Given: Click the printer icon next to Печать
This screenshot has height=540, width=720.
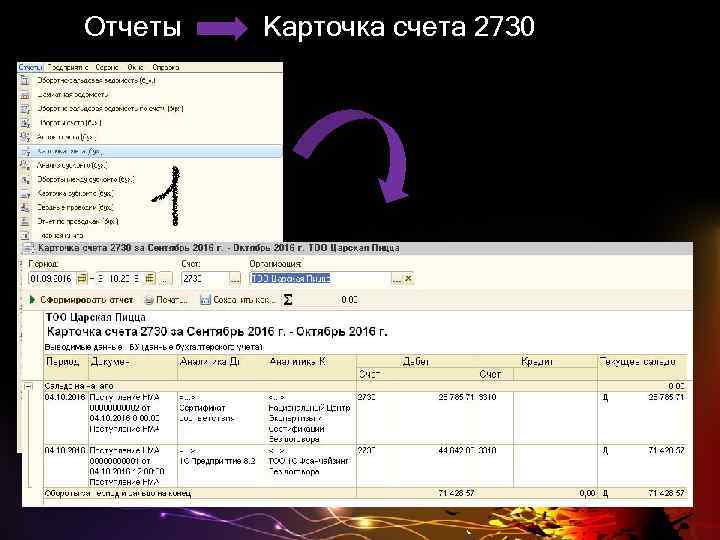Looking at the screenshot, I should tap(149, 300).
